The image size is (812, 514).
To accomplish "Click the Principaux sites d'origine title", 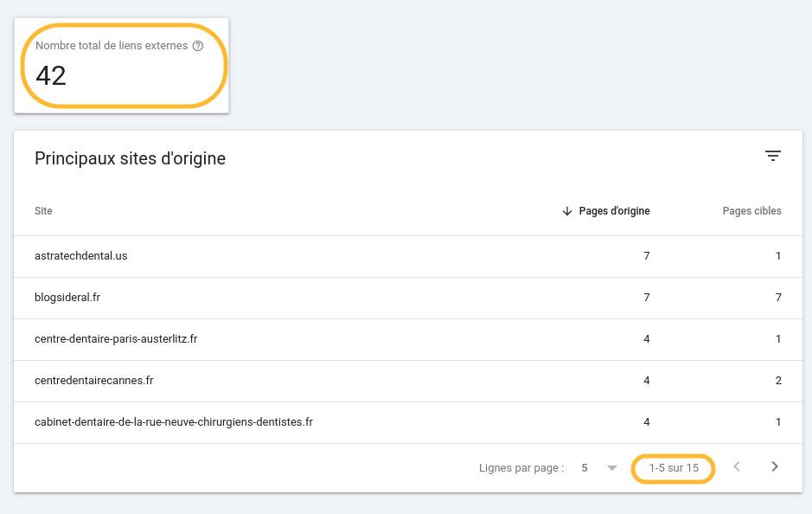I will tap(130, 158).
